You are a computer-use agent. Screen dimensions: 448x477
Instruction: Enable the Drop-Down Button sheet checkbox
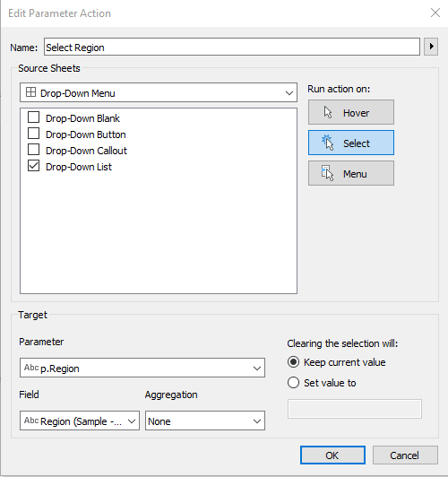click(33, 134)
